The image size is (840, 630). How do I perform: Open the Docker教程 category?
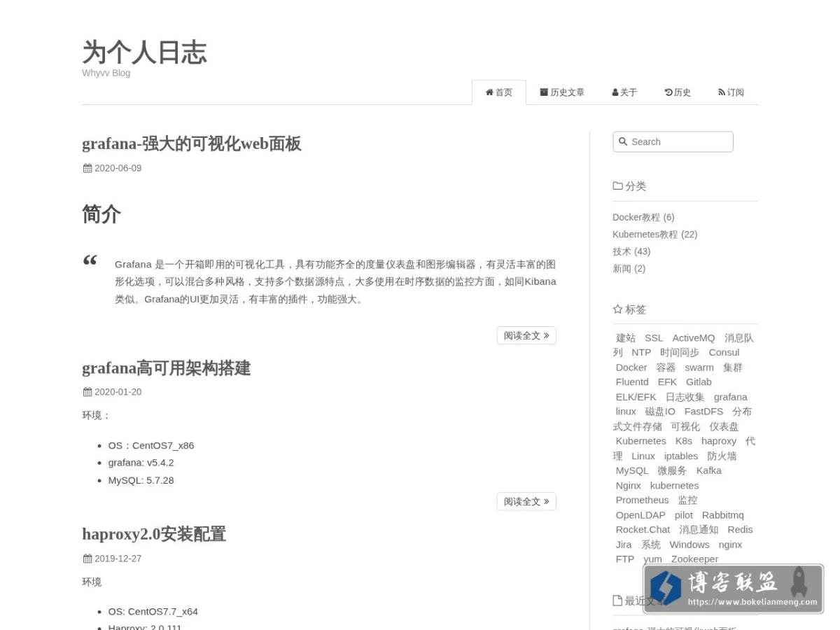coord(636,217)
